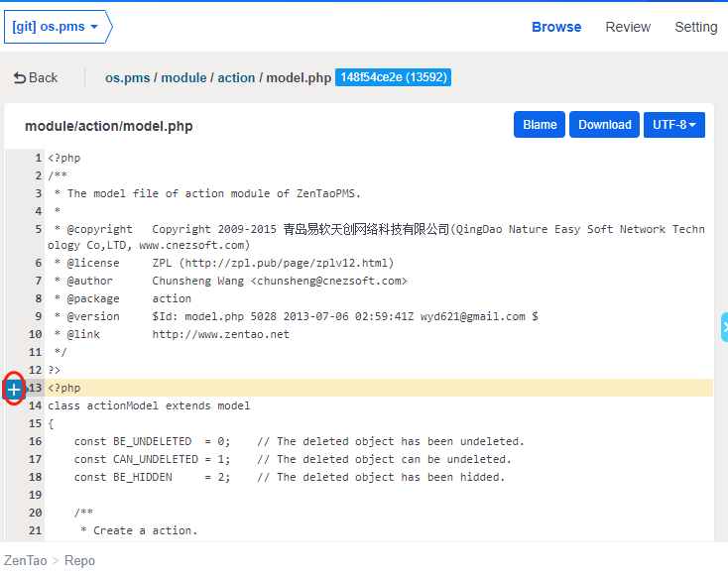Click the plus icon beside line 13
The height and width of the screenshot is (575, 728).
(x=14, y=389)
